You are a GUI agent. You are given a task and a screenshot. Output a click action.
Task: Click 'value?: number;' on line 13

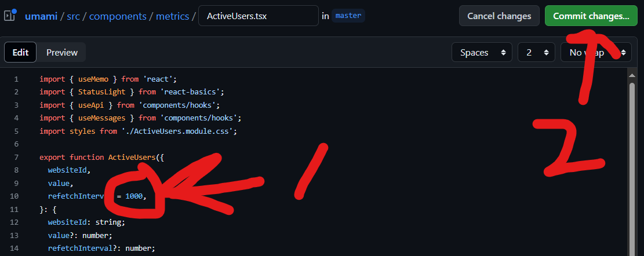pyautogui.click(x=80, y=236)
